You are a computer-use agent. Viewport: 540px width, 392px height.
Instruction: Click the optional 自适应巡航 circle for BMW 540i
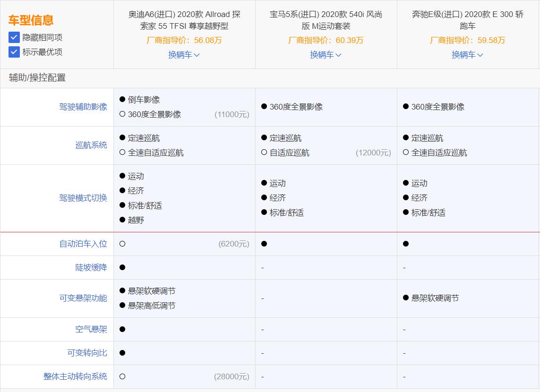[x=264, y=153]
